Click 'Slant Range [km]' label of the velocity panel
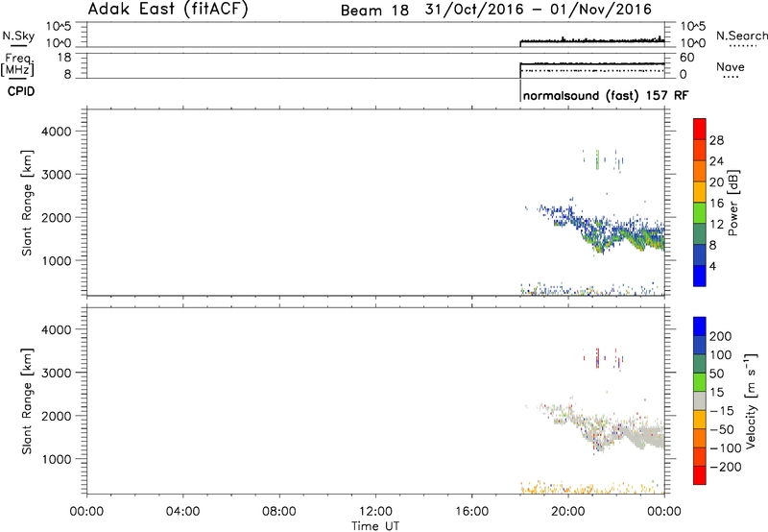 27,400
